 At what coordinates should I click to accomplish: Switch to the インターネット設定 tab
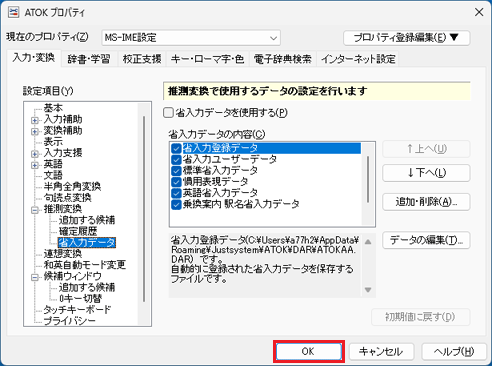358,59
